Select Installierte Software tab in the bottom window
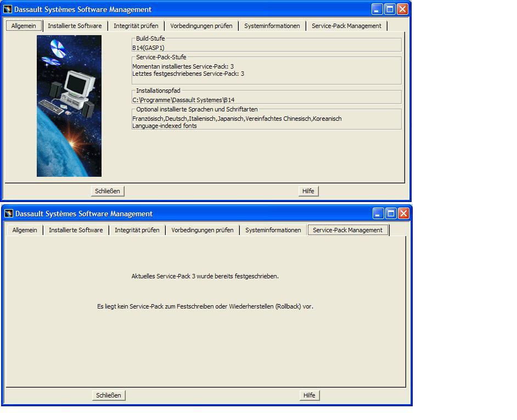This screenshot has width=517, height=420. coord(76,230)
